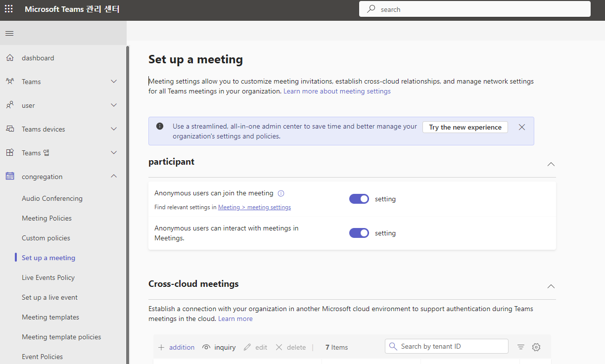Open Event Policies page

click(x=42, y=357)
